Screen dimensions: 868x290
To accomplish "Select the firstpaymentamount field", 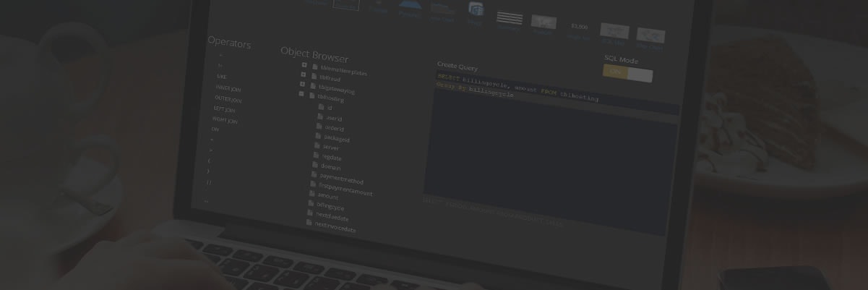I will tap(345, 189).
